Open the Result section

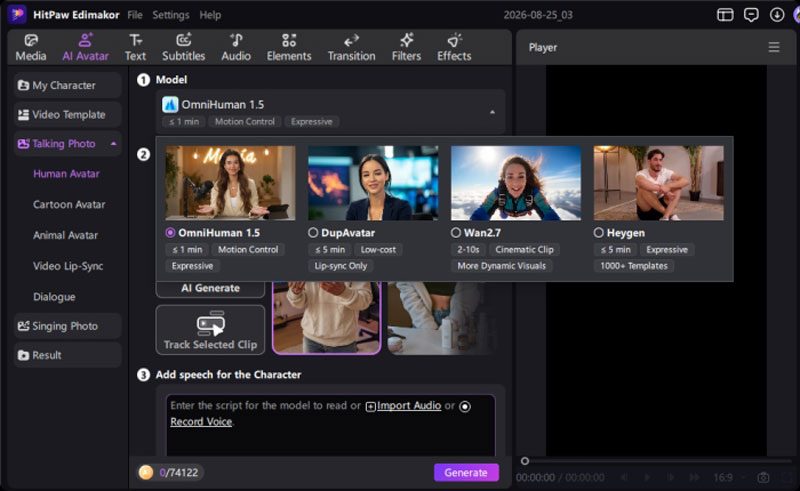pos(67,355)
